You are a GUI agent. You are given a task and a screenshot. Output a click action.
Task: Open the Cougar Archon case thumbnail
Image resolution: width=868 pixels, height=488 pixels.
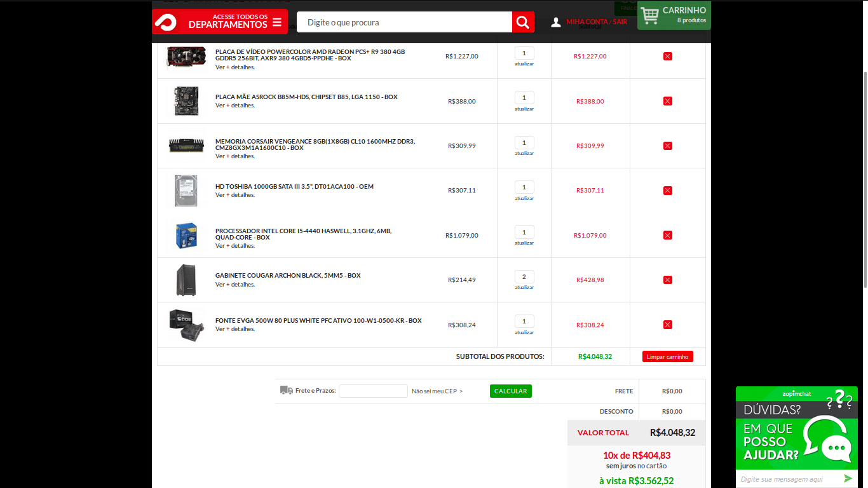click(186, 280)
